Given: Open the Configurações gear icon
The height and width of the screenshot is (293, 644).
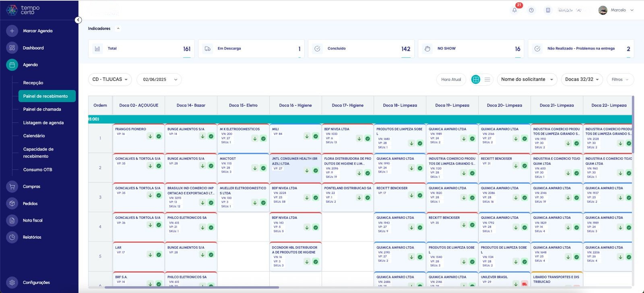Looking at the screenshot, I should pos(12,282).
